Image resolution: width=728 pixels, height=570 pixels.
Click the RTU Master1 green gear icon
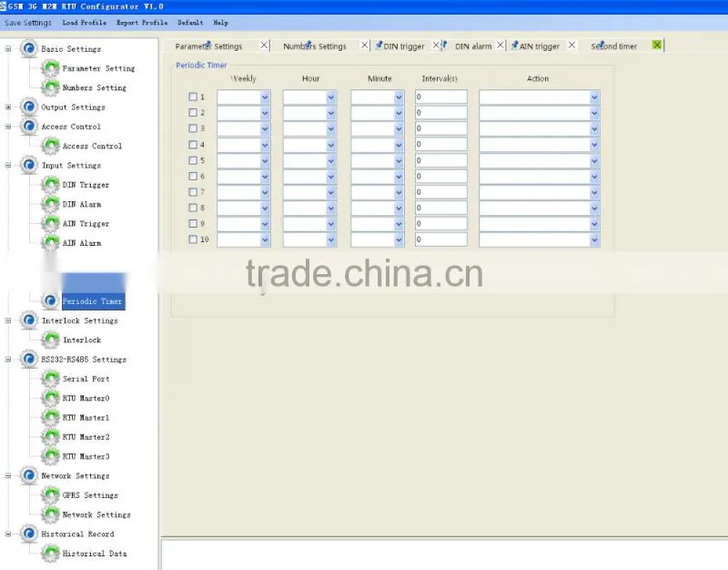coord(50,417)
